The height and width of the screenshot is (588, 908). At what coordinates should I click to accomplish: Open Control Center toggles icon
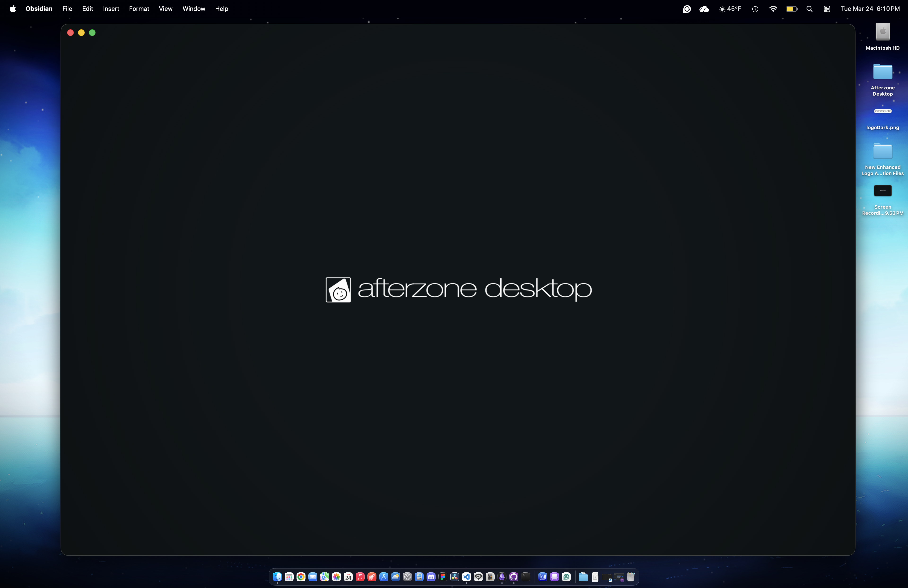click(827, 9)
